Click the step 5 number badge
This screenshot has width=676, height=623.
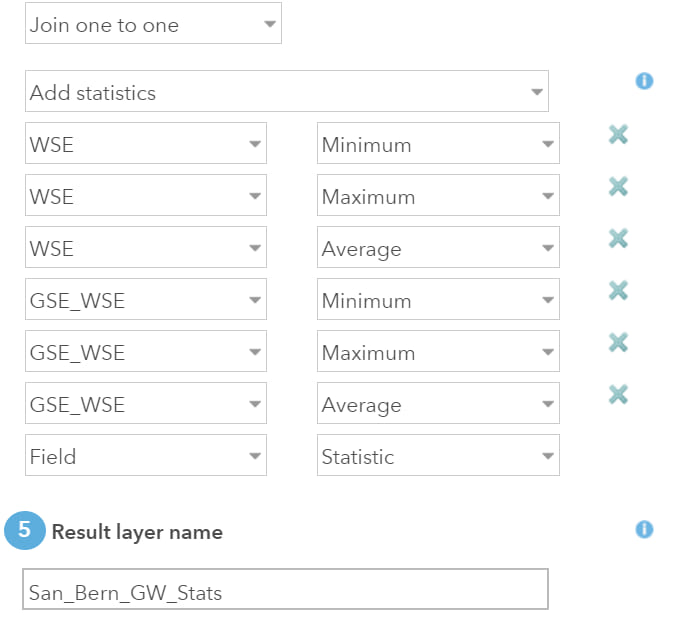(x=25, y=531)
